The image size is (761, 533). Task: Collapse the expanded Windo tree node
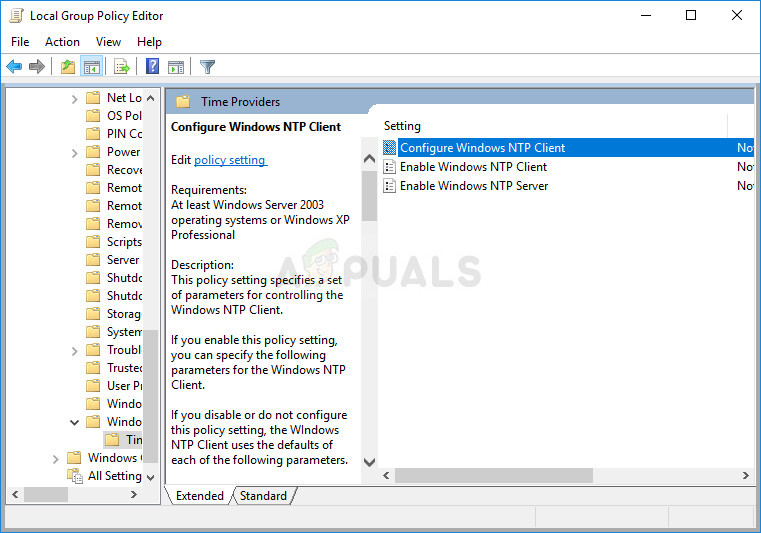[x=74, y=422]
